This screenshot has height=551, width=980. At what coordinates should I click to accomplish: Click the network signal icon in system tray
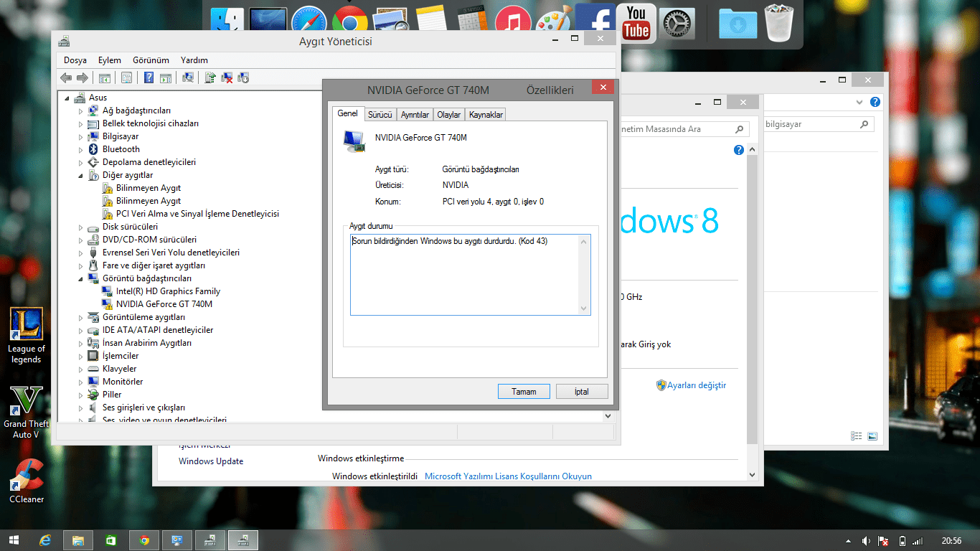click(918, 541)
